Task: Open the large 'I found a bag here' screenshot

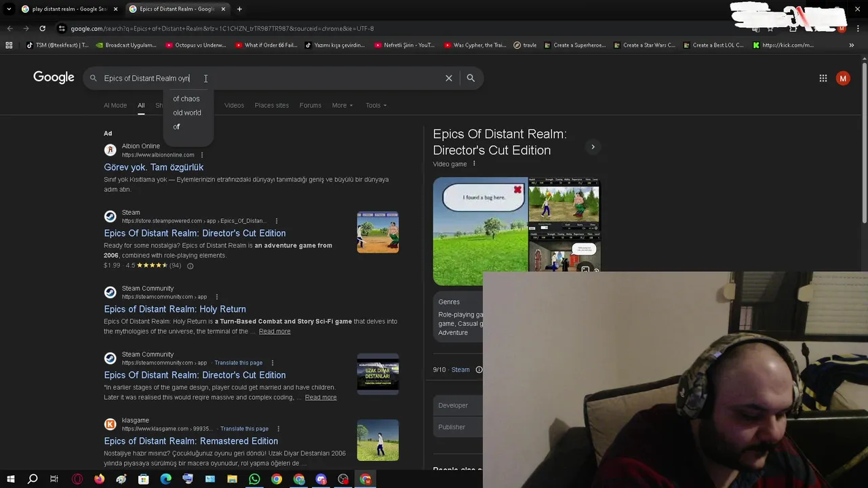Action: tap(480, 231)
